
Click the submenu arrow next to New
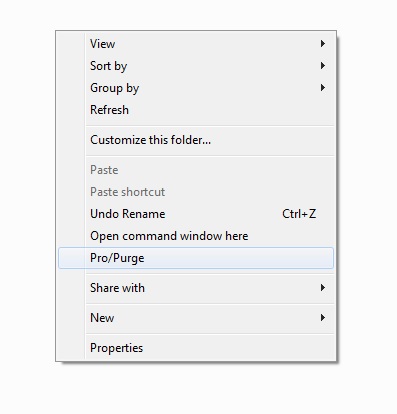coord(322,318)
